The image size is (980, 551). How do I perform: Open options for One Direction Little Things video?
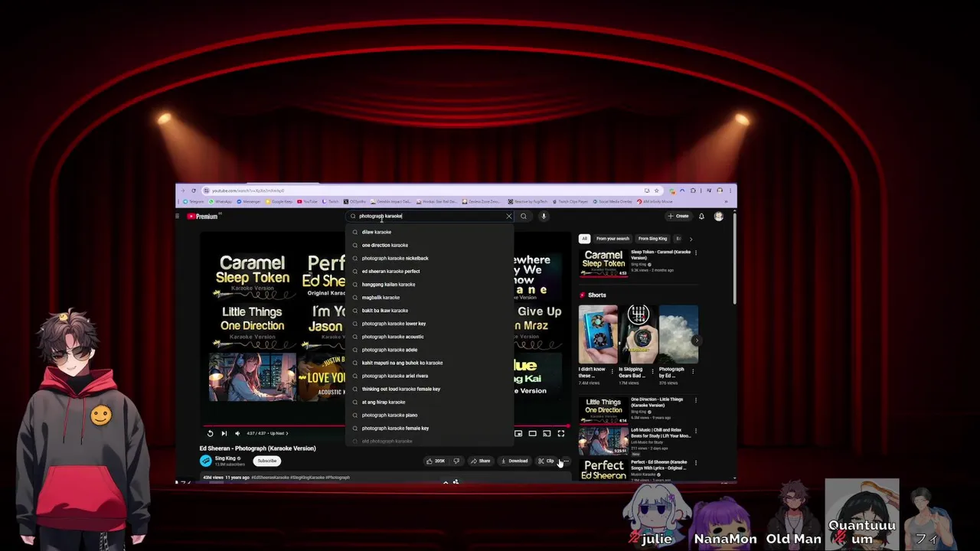point(695,399)
